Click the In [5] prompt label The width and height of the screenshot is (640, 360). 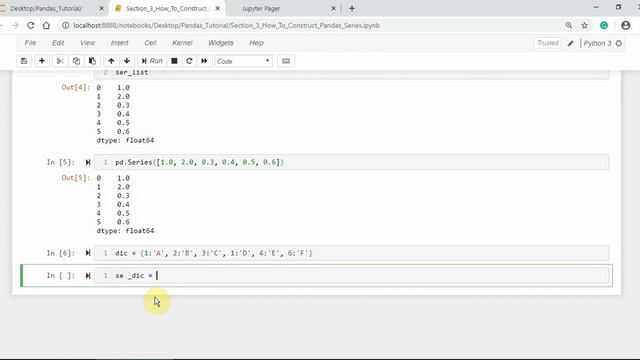pos(61,162)
